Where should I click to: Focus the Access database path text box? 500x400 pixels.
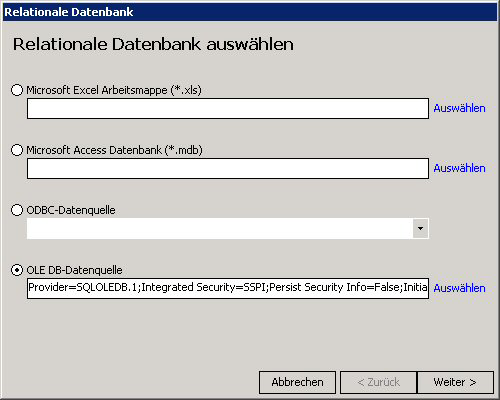coord(228,168)
